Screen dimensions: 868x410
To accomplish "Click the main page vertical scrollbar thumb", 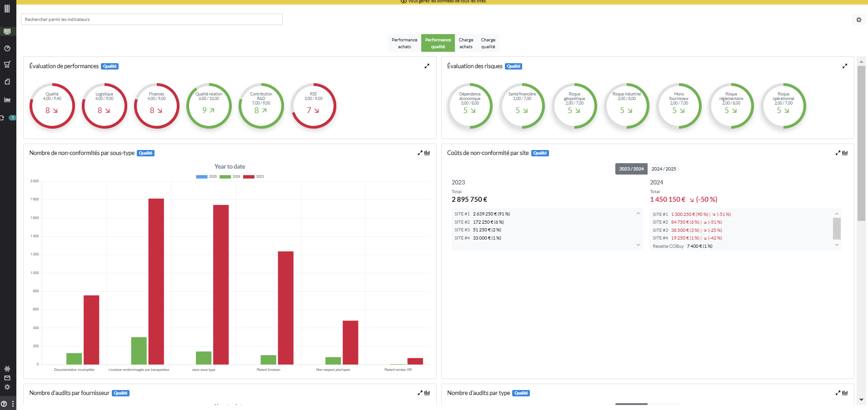I will (x=861, y=143).
